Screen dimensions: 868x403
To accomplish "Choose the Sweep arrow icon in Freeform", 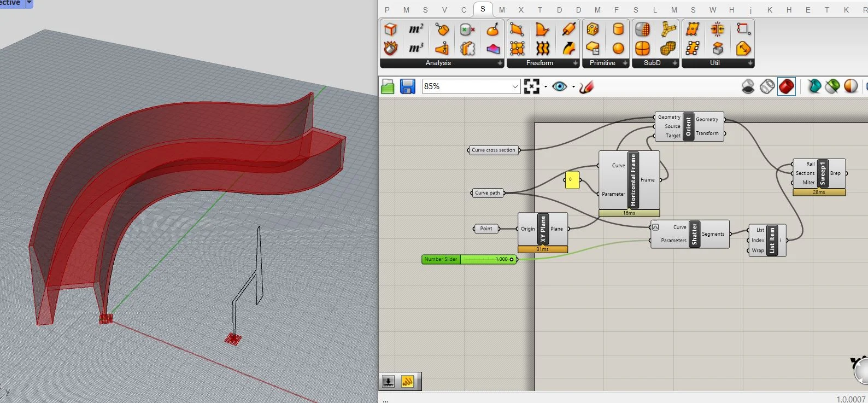I will pos(568,48).
